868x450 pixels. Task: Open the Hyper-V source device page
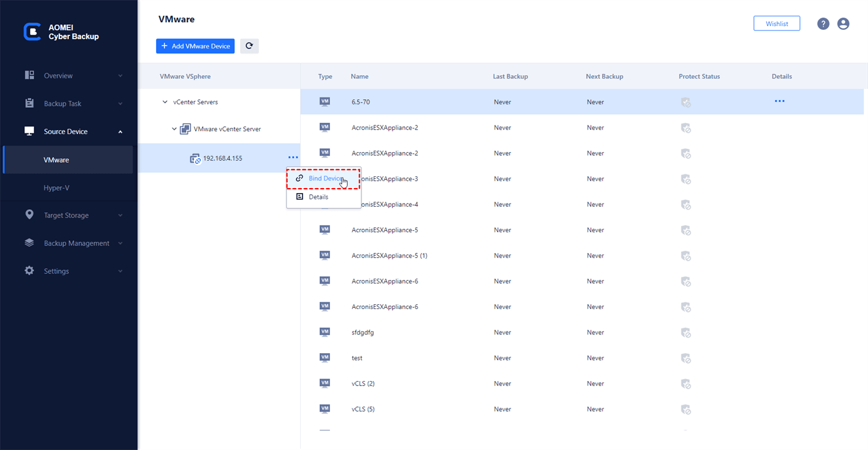(56, 187)
